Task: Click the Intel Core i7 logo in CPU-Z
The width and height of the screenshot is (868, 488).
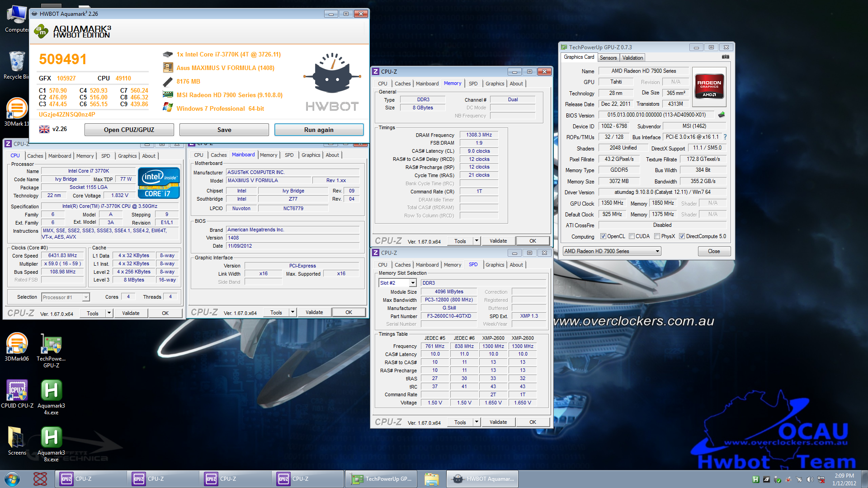Action: pos(159,183)
